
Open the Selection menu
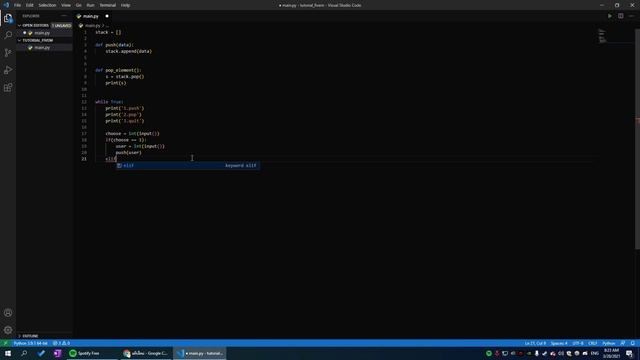47,5
